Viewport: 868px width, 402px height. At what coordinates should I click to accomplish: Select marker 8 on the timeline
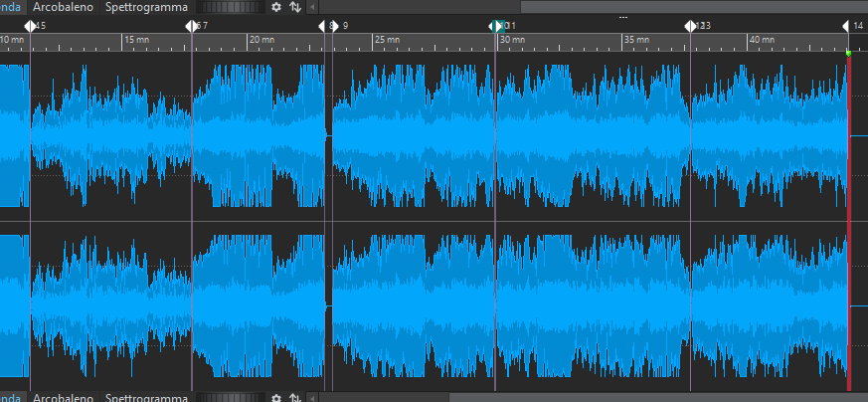(323, 26)
